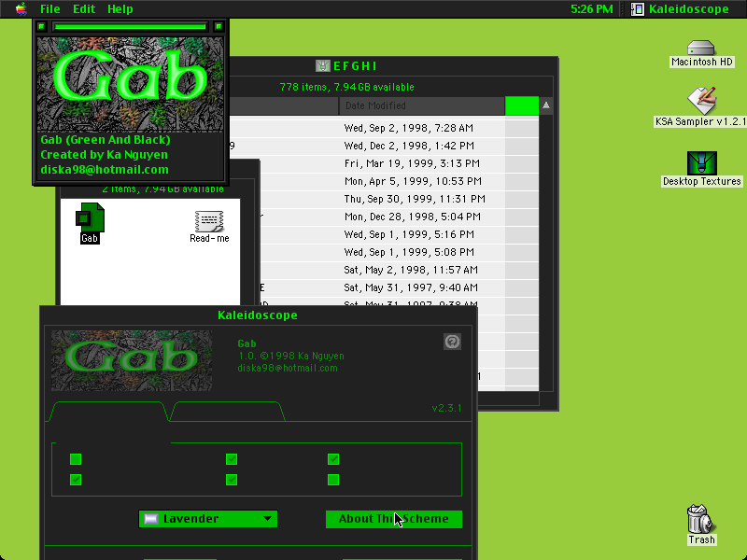Image resolution: width=747 pixels, height=560 pixels.
Task: Click the "778 items, 7.94 GB available" status text
Action: pyautogui.click(x=346, y=87)
